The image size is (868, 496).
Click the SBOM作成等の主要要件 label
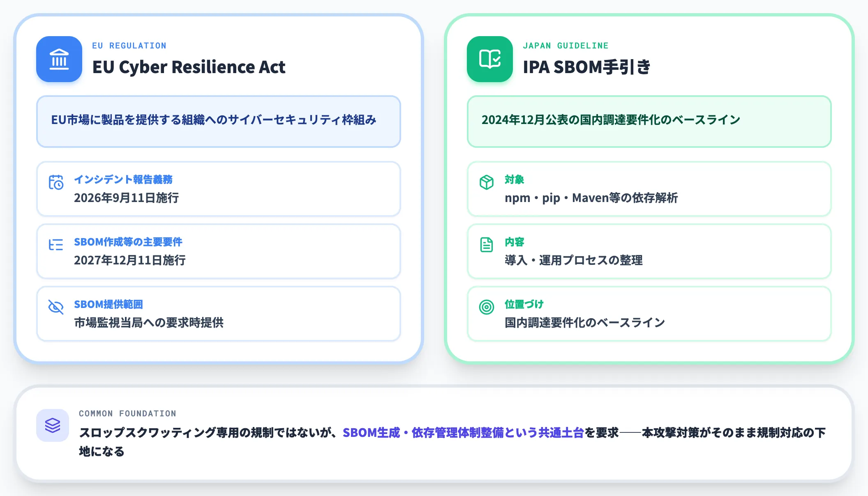(128, 242)
